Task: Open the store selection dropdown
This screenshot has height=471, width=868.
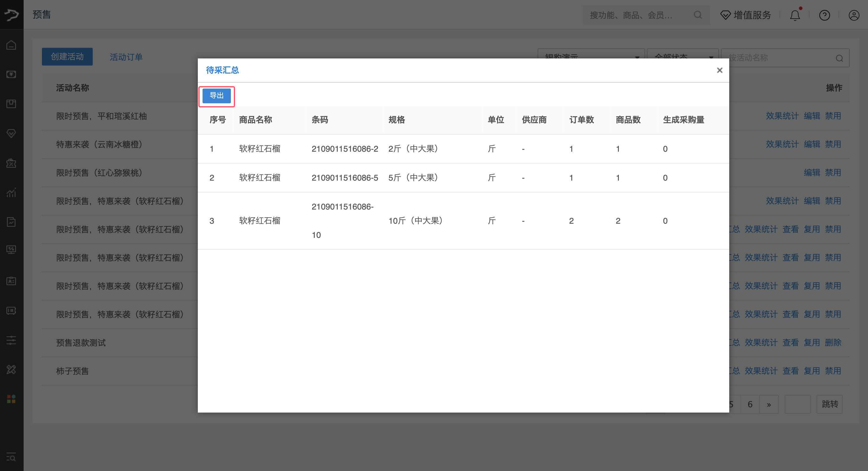Action: tap(591, 54)
